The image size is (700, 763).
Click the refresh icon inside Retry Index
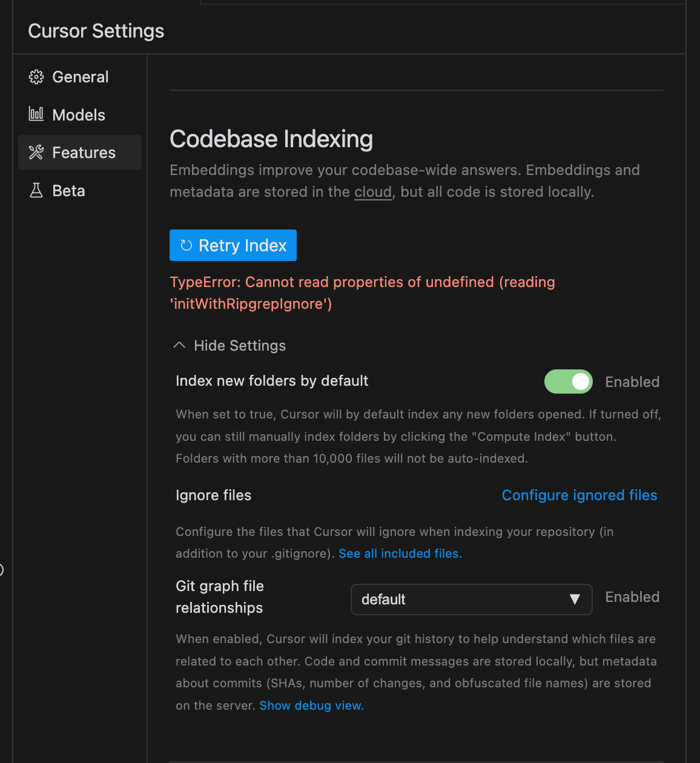[187, 245]
